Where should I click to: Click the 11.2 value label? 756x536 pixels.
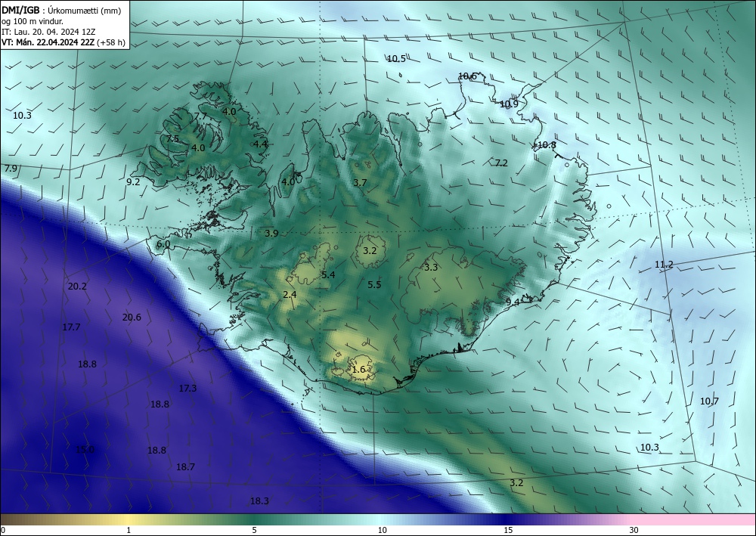coord(664,264)
